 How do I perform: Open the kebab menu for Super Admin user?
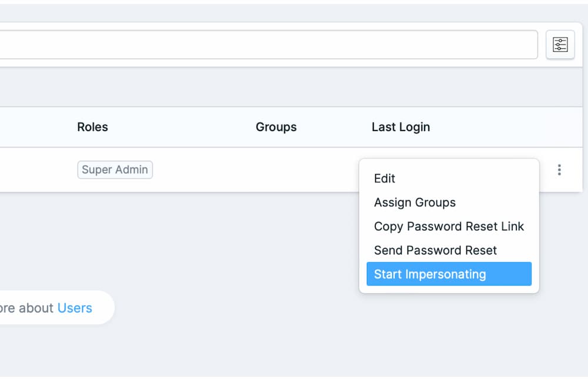(x=559, y=170)
